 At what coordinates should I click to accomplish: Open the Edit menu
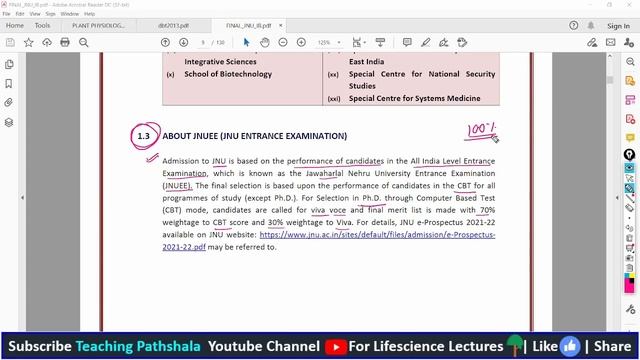pos(20,14)
